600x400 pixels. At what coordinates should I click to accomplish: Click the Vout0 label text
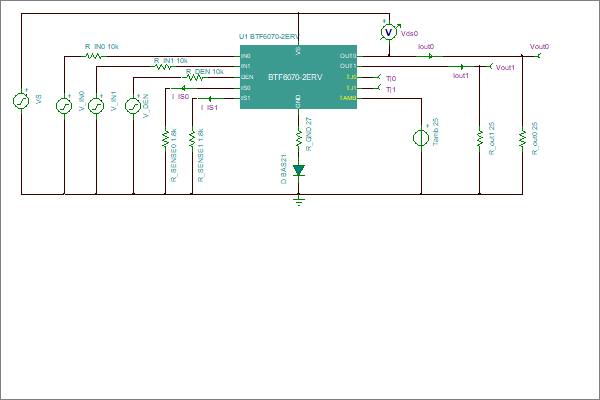(539, 47)
